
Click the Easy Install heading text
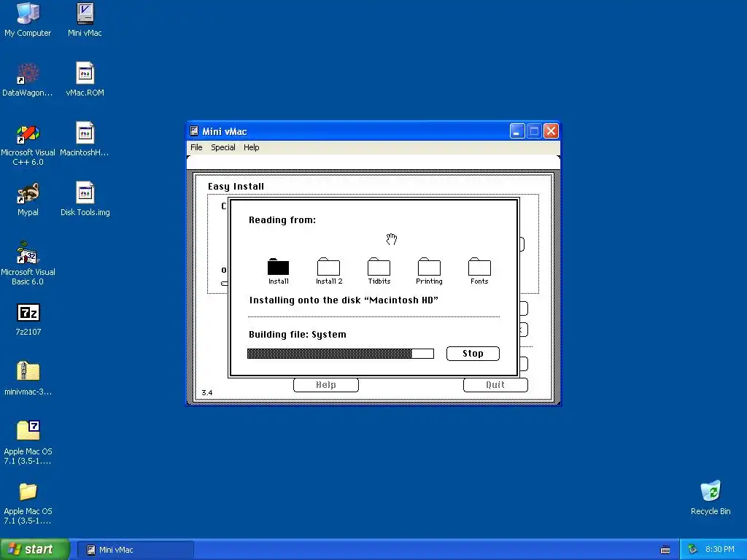click(236, 187)
